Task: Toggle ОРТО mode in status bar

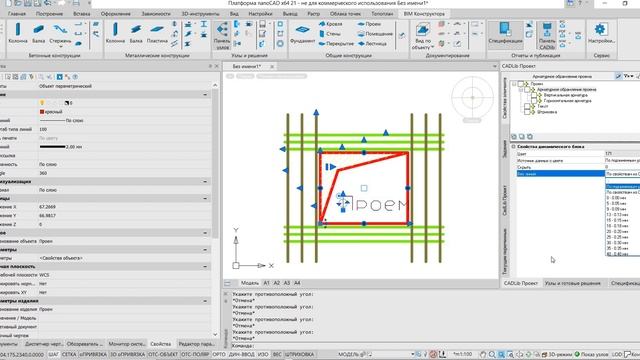Action: [x=219, y=354]
